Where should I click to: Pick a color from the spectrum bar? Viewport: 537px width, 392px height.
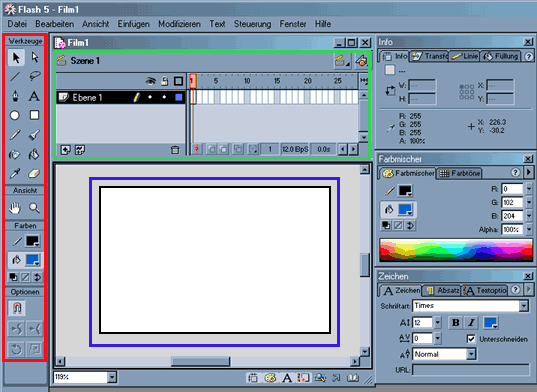(x=456, y=250)
